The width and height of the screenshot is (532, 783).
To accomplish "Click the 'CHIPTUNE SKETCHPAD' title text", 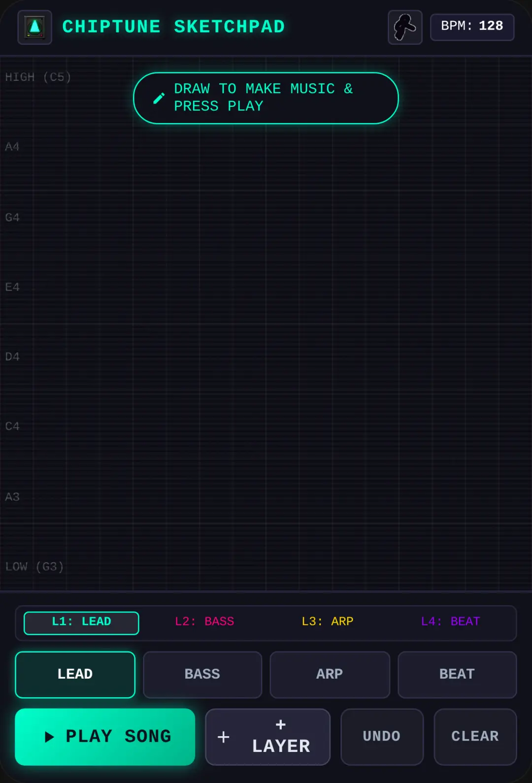I will point(173,27).
